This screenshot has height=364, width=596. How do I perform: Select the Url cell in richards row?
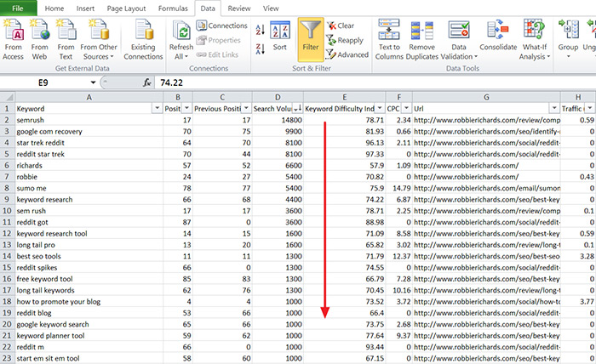[486, 166]
